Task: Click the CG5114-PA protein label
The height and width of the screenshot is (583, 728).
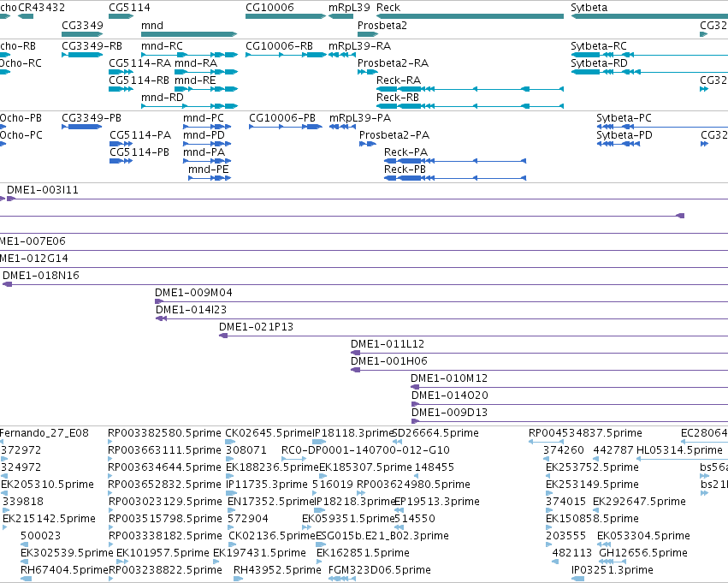Action: point(140,135)
